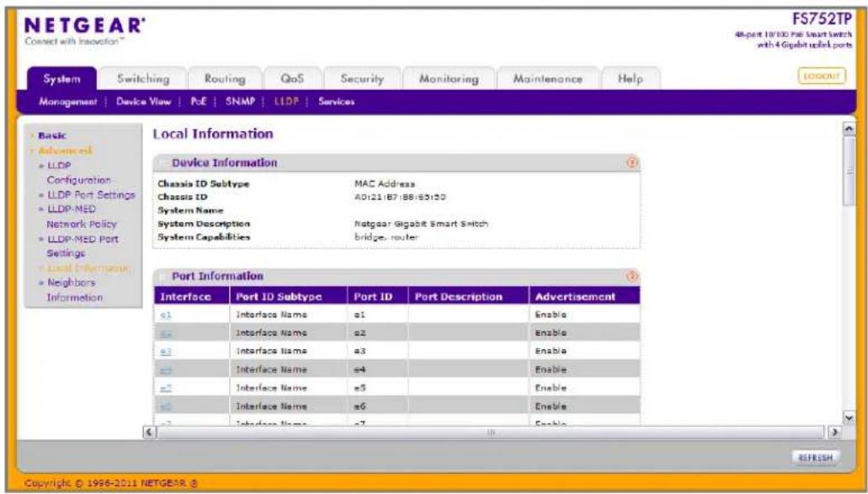The image size is (868, 494).
Task: Expand the Basic sidebar group
Action: [51, 135]
